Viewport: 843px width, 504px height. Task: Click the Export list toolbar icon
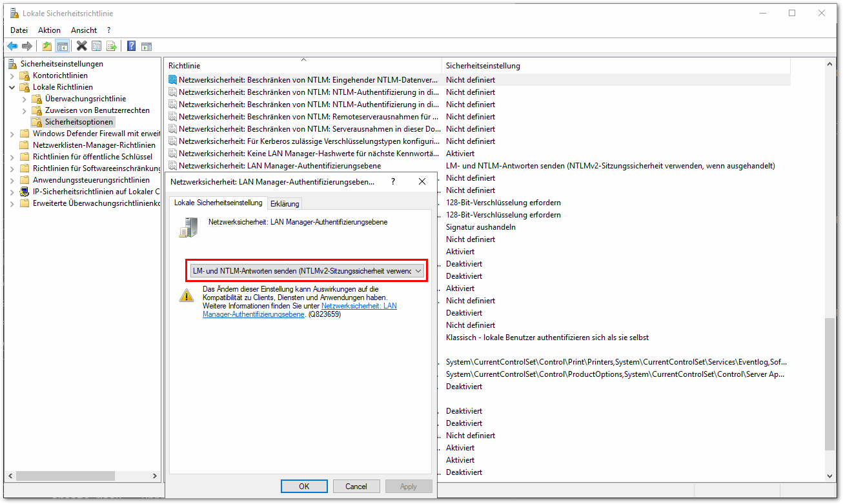tap(111, 46)
